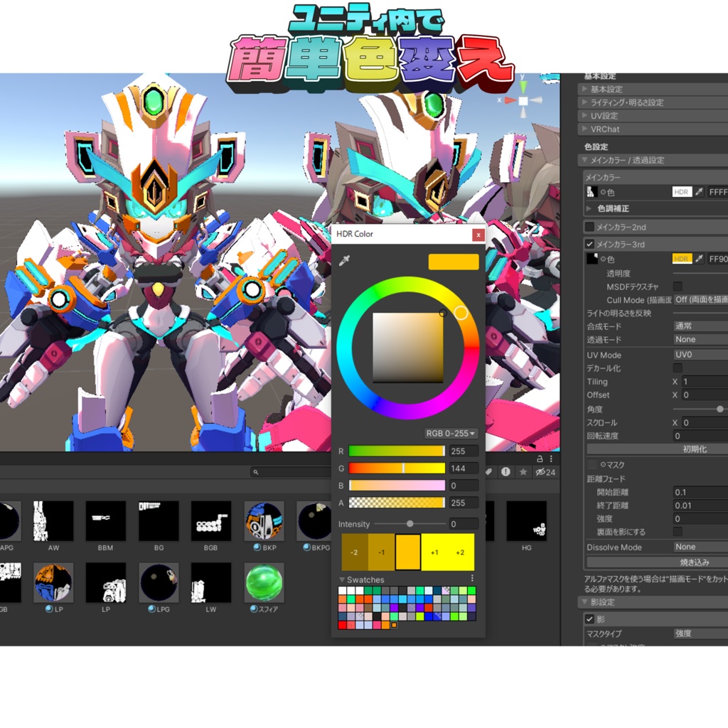Open the RGB 0-255 mode dropdown
The width and height of the screenshot is (728, 728).
(x=450, y=433)
